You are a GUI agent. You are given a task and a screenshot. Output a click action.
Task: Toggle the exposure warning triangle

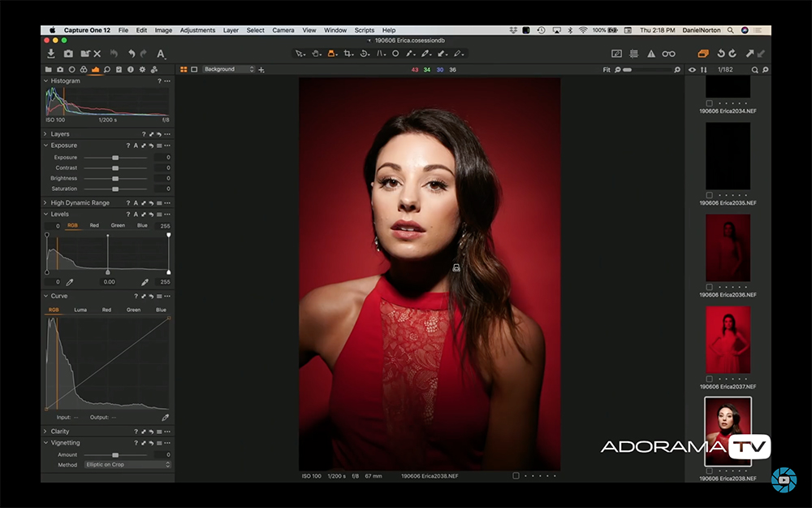[x=650, y=53]
